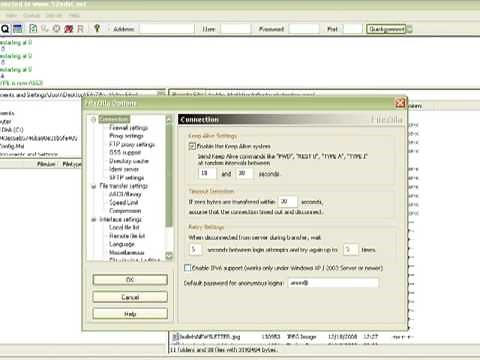This screenshot has width=480, height=360.
Task: Open the Queue menu in menu bar
Action: pyautogui.click(x=32, y=15)
